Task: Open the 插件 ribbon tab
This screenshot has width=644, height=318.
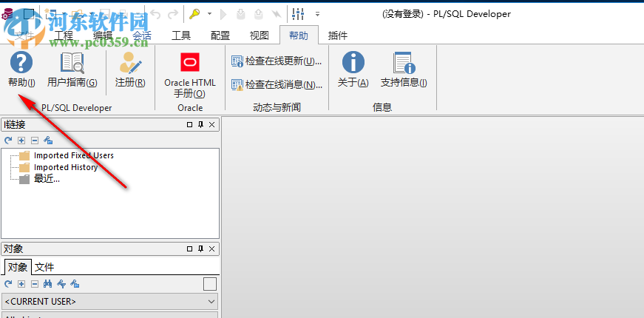Action: point(338,35)
